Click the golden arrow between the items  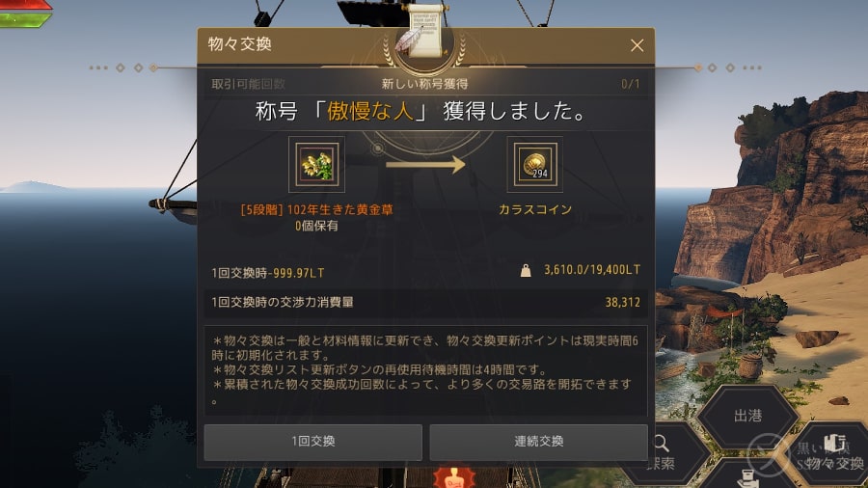click(x=425, y=164)
